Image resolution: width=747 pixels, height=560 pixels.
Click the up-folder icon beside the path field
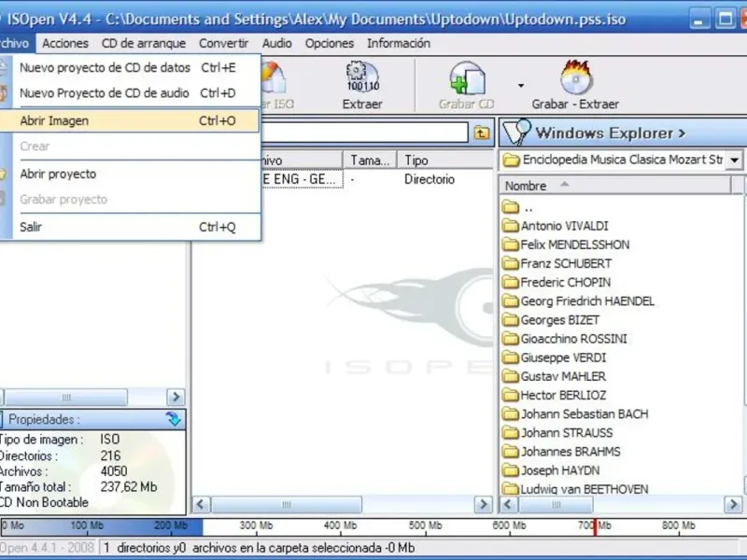coord(482,133)
